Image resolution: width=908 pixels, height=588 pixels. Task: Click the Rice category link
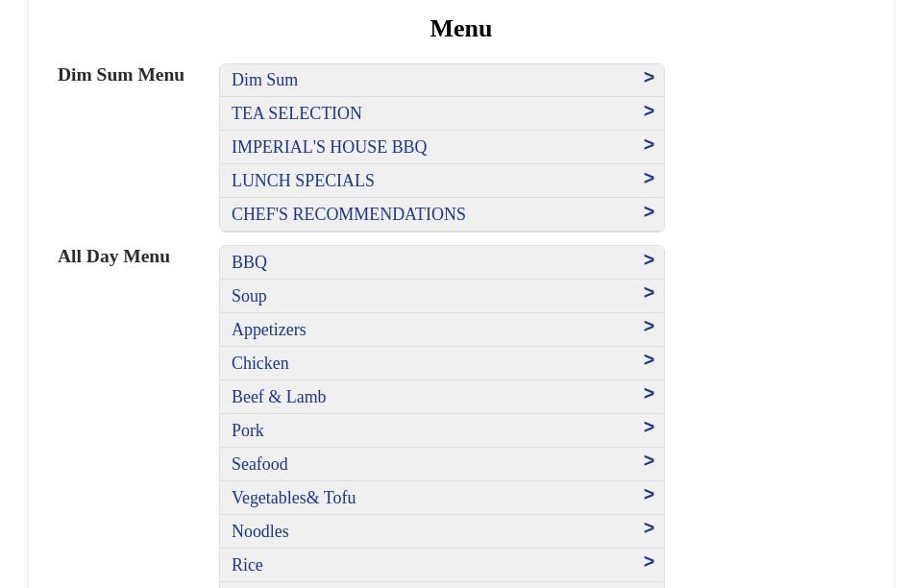(247, 565)
